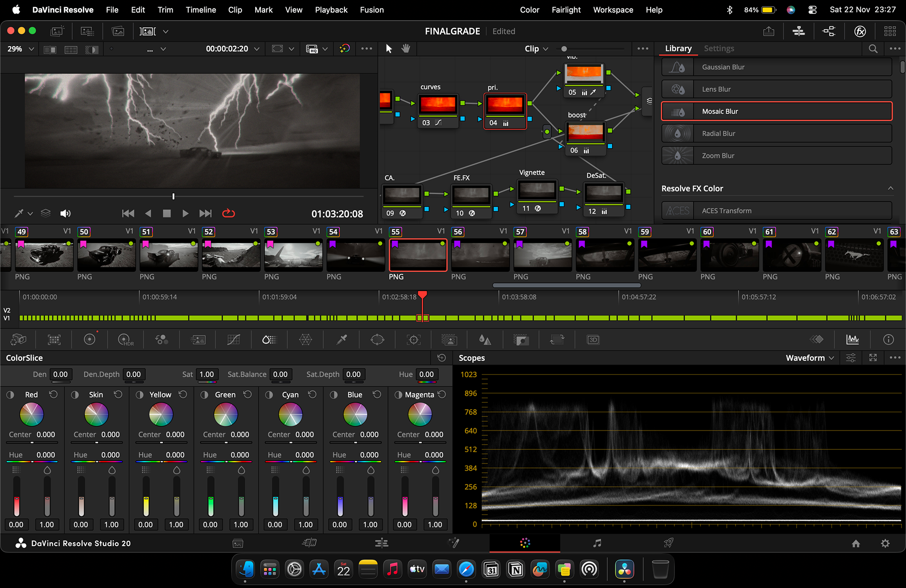Switch to the Settings tab

[719, 49]
